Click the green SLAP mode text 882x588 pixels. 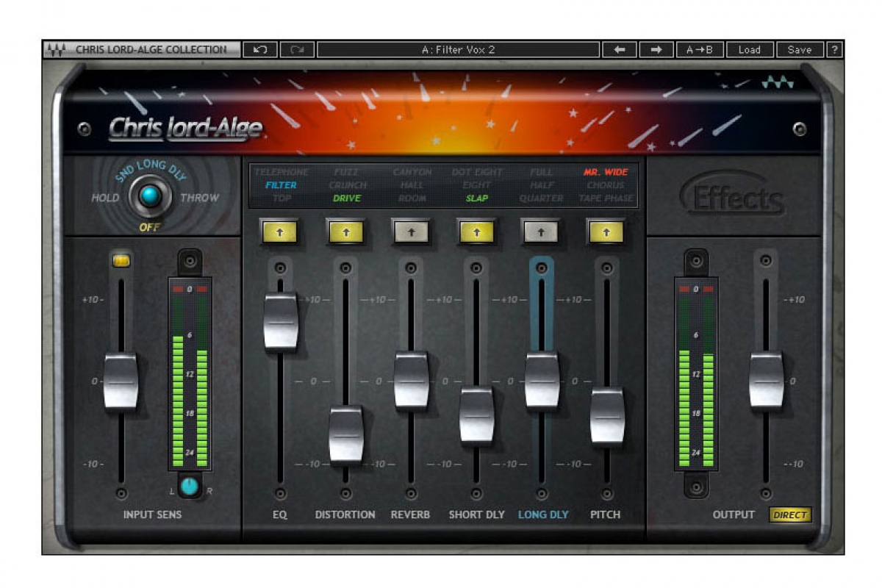point(477,198)
